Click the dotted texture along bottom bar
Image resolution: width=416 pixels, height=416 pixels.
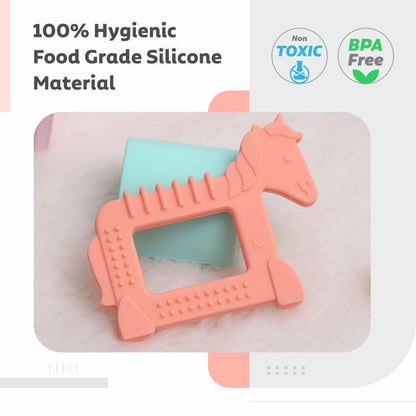tap(203, 300)
